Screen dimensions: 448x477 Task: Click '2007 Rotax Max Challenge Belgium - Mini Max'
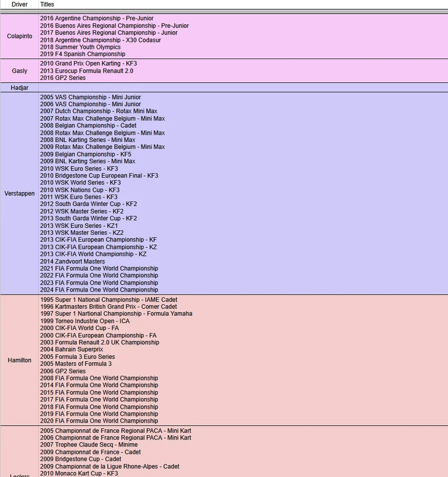[103, 118]
